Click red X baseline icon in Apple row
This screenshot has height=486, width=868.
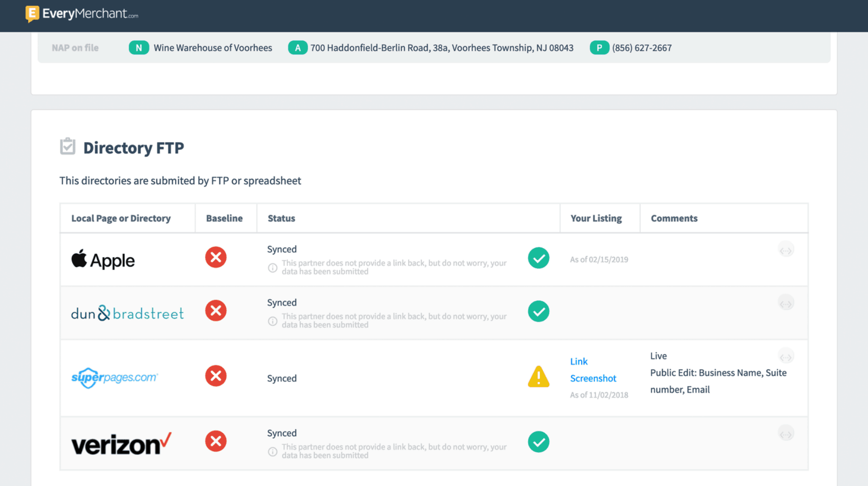click(x=216, y=257)
